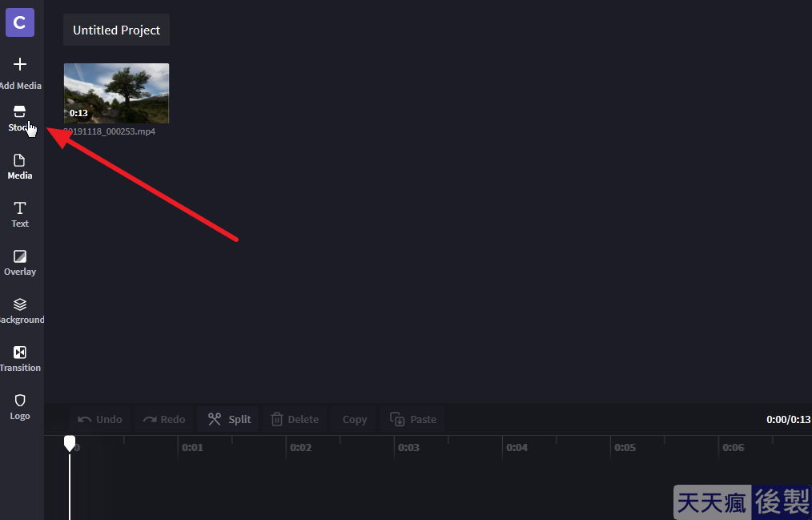Click the Copy button

click(x=355, y=420)
